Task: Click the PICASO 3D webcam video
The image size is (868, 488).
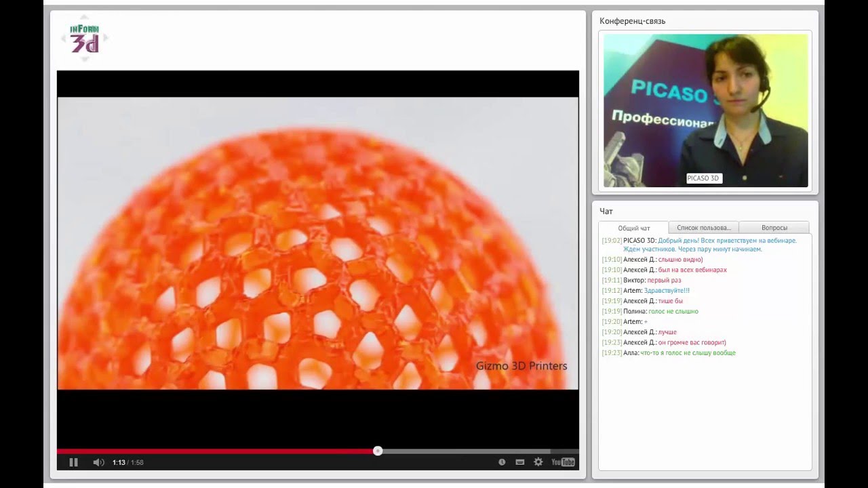Action: point(706,110)
